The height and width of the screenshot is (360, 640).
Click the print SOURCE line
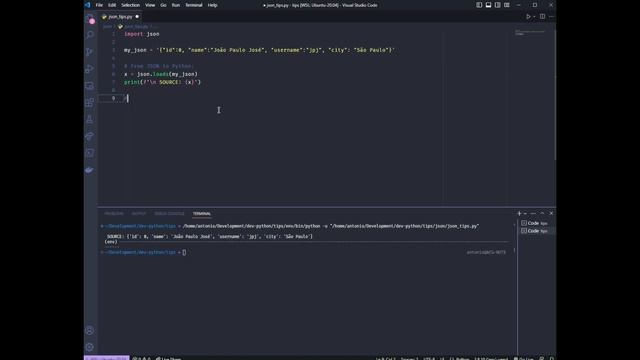162,82
